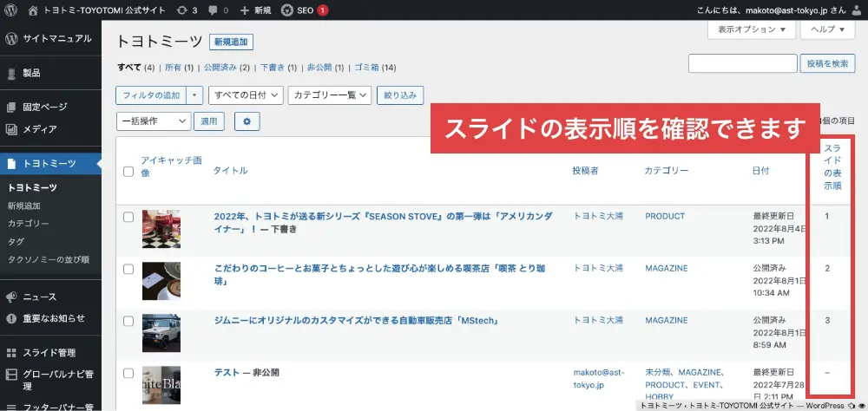Check the 喫茶 とり珈琲 post checkbox

[x=128, y=269]
